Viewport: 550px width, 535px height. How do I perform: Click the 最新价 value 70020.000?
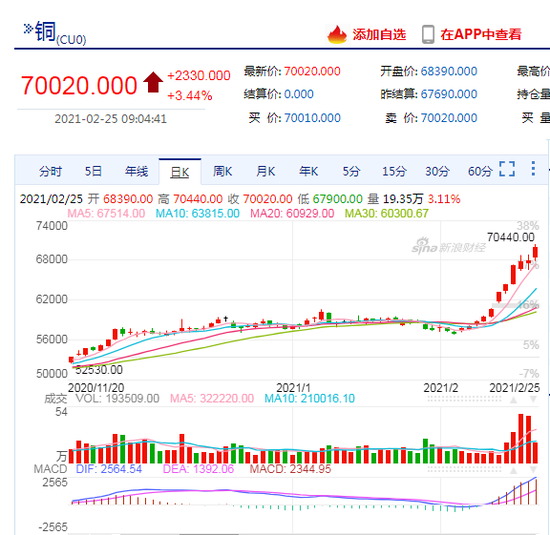coord(312,71)
